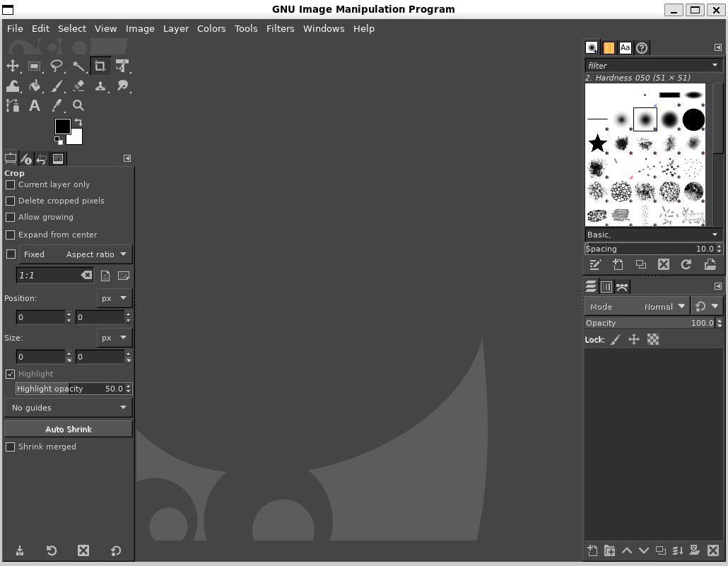Create a new layer group icon
The height and width of the screenshot is (566, 728).
click(609, 550)
